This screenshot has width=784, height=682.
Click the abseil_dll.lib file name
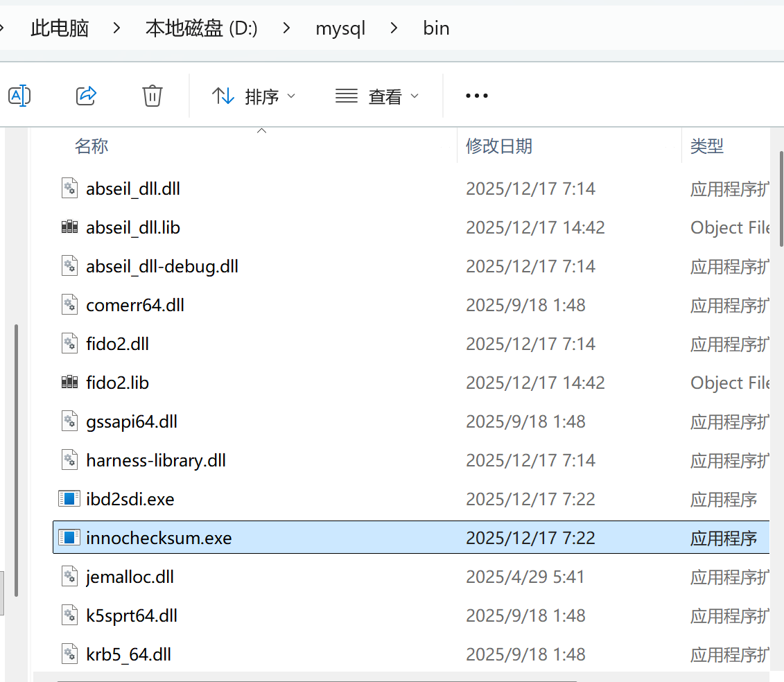[133, 227]
